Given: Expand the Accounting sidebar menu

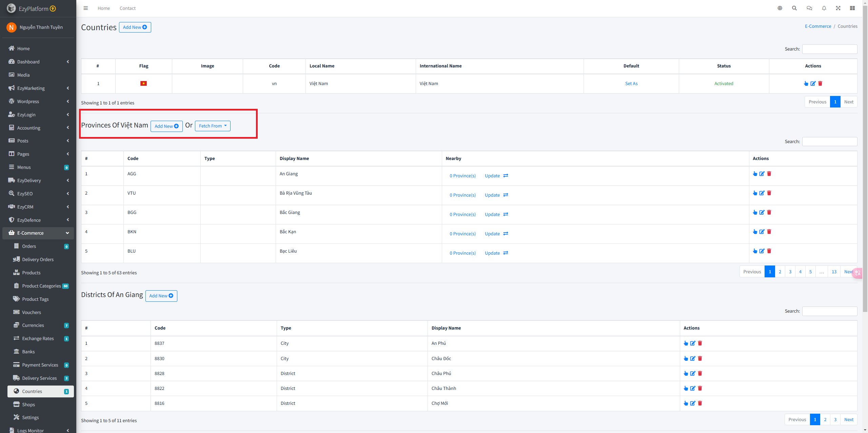Looking at the screenshot, I should (38, 128).
